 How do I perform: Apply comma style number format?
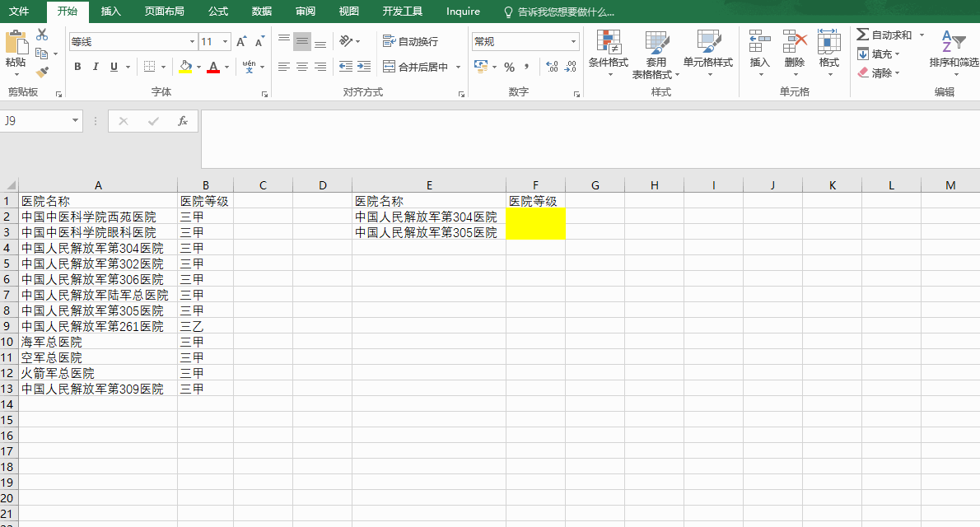click(527, 66)
